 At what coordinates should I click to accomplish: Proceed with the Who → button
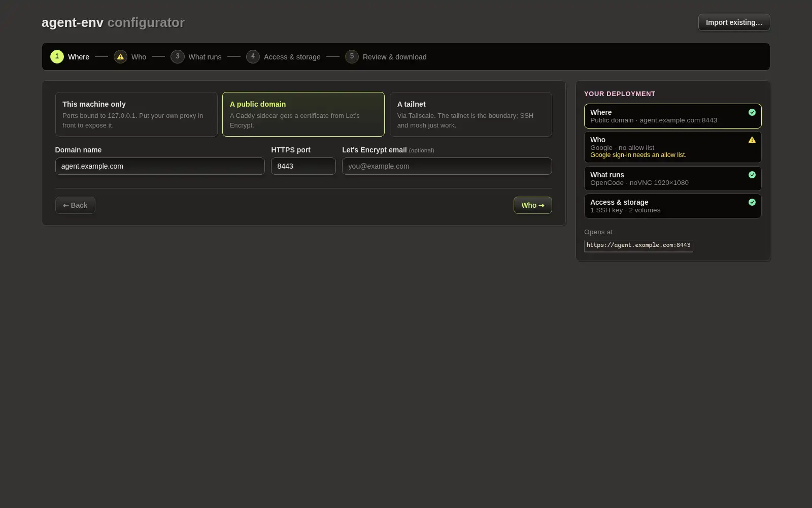(x=532, y=205)
